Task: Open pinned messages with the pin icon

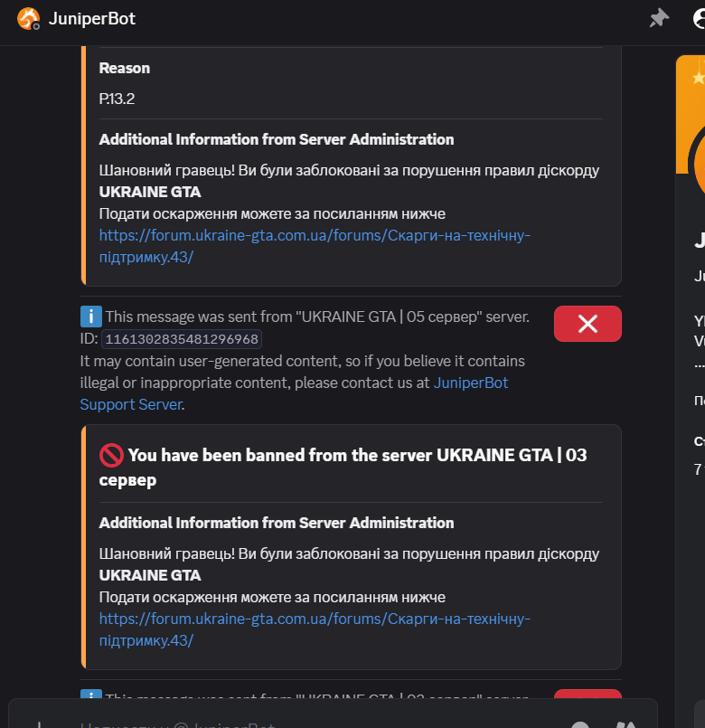Action: pyautogui.click(x=659, y=19)
